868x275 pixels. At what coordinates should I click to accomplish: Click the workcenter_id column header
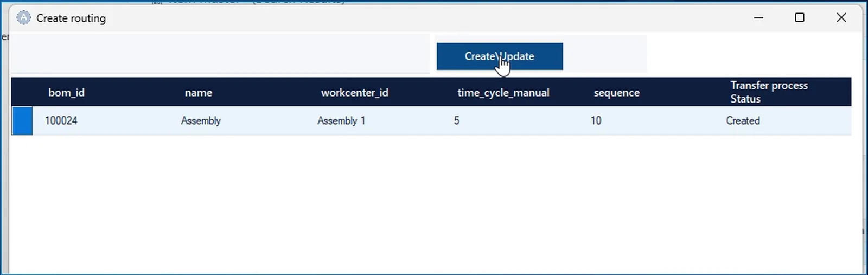(355, 92)
